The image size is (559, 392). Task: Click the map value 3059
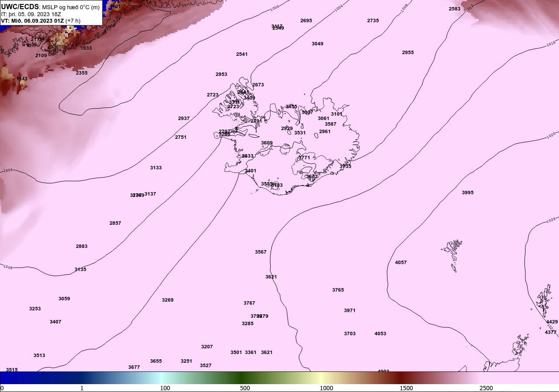click(x=64, y=299)
